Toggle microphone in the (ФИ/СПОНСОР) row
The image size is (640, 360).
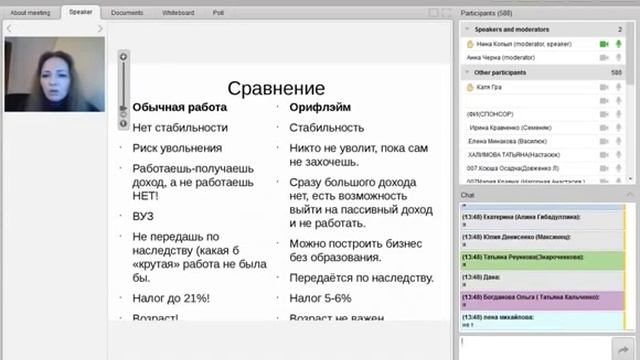pyautogui.click(x=619, y=114)
